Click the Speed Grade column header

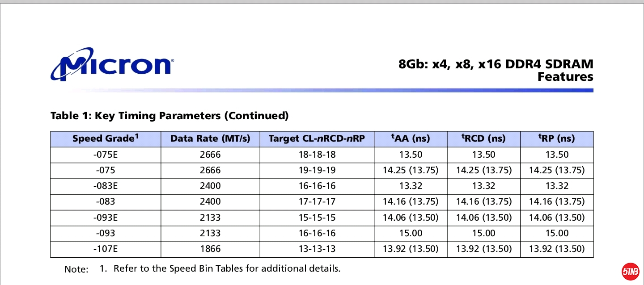[x=106, y=139]
